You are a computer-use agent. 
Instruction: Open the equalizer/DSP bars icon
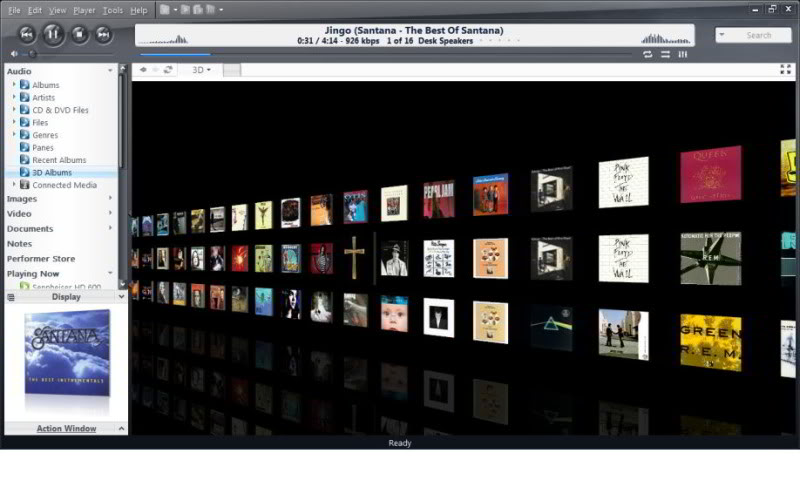point(683,54)
